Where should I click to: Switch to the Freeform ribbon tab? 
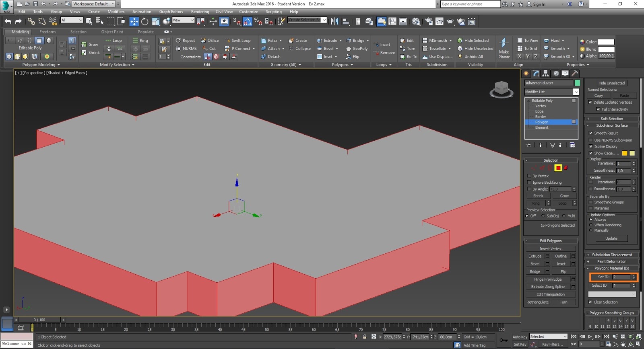tap(47, 32)
